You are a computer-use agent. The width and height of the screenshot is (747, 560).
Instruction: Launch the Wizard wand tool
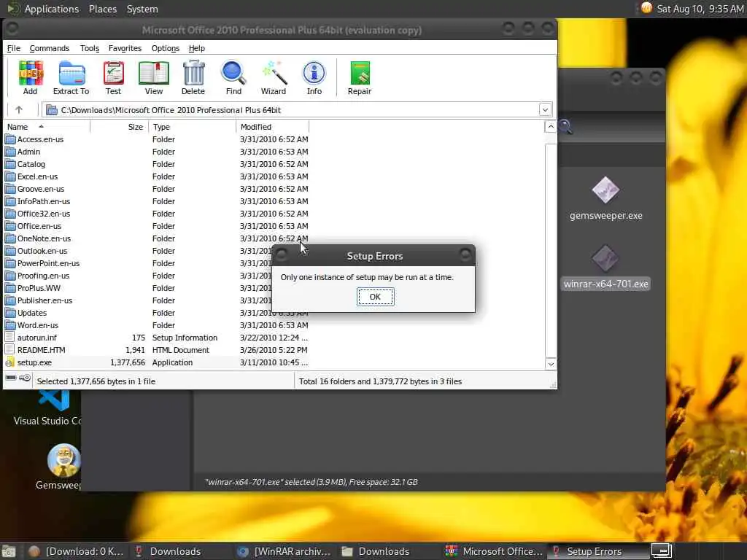pos(274,77)
